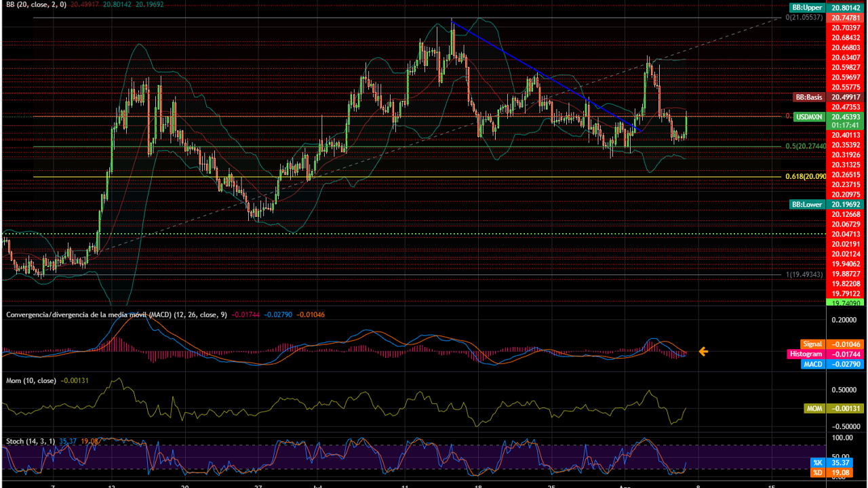Select the blue descending trend line

click(x=547, y=77)
